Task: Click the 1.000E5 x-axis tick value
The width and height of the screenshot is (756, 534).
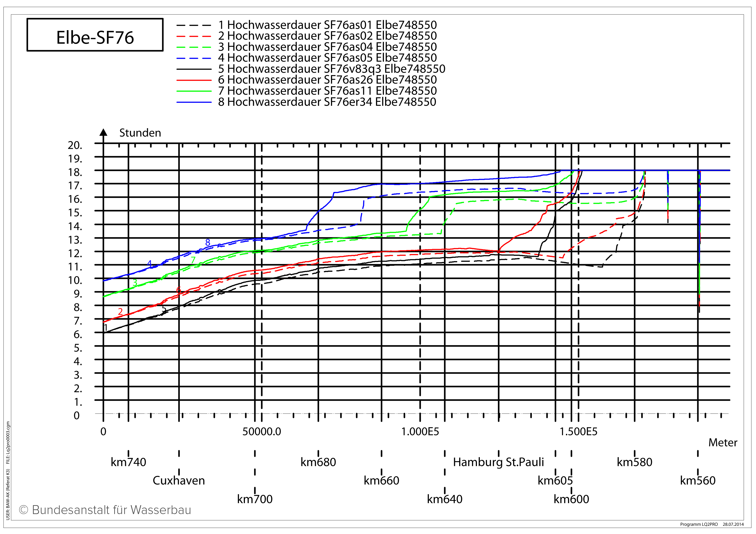Action: point(420,432)
